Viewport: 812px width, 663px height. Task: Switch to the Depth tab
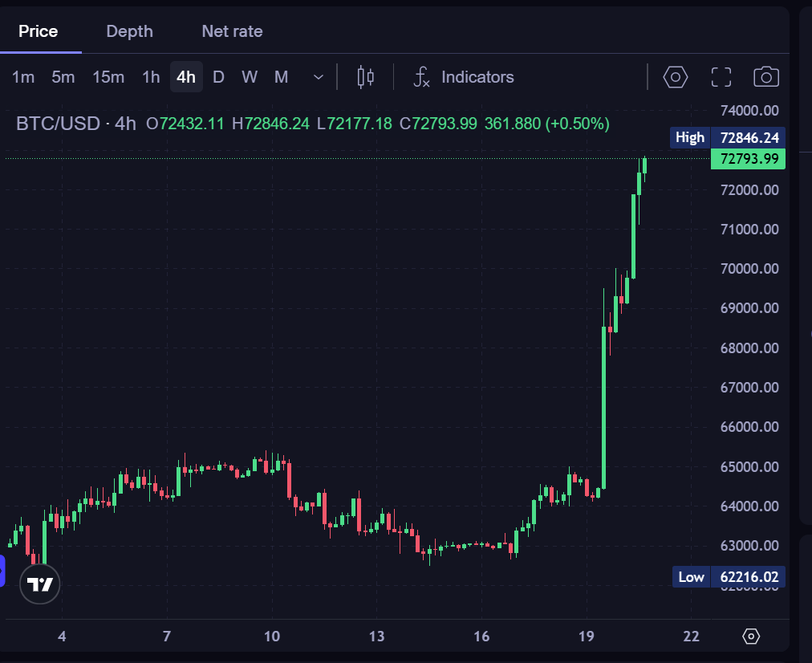[x=129, y=31]
